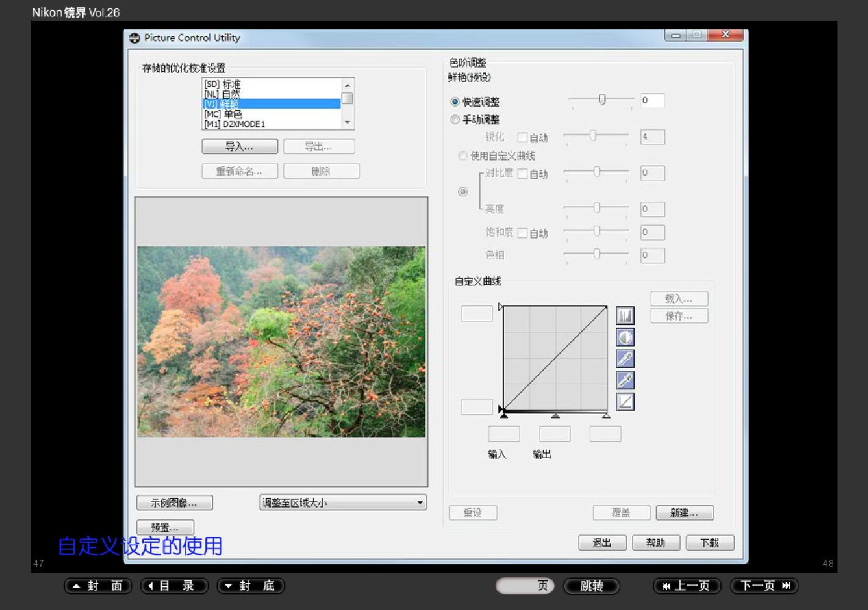Go to 下一页 next page
Screen dimensions: 868x610
(x=764, y=586)
